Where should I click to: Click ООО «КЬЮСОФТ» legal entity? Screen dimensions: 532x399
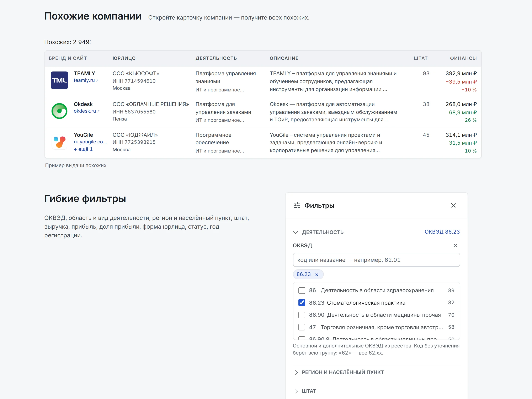click(136, 73)
